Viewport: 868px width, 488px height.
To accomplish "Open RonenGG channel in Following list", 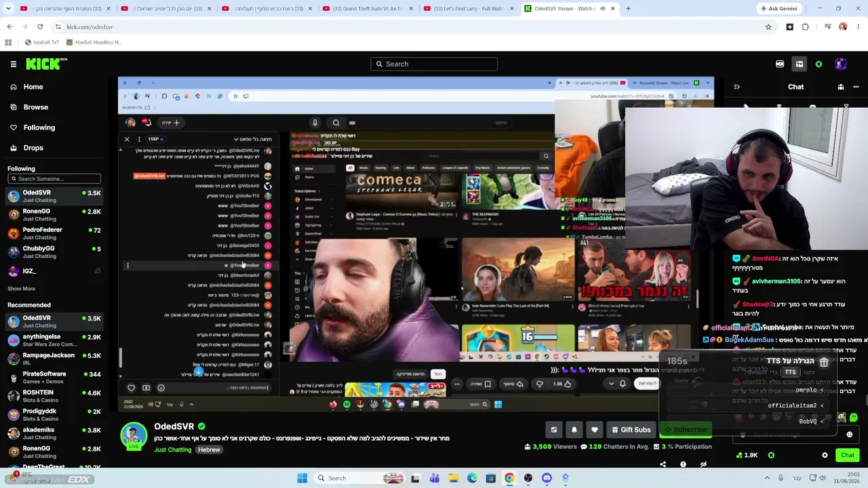I will 54,215.
